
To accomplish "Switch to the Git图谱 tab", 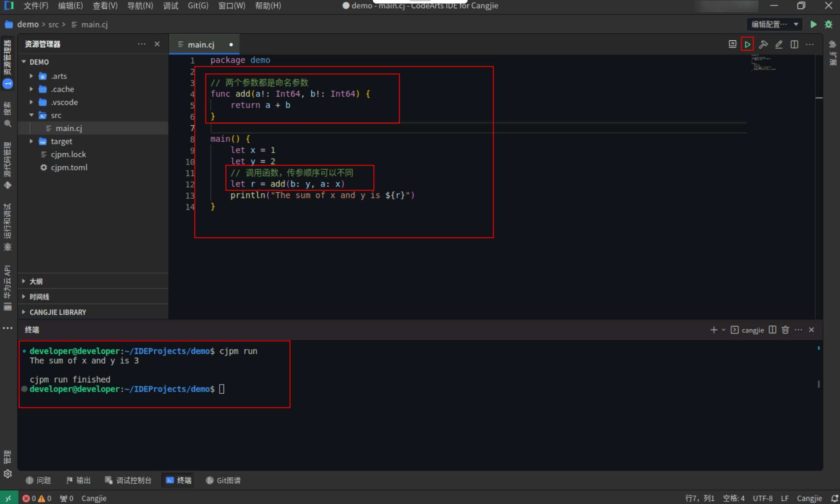I will [223, 480].
